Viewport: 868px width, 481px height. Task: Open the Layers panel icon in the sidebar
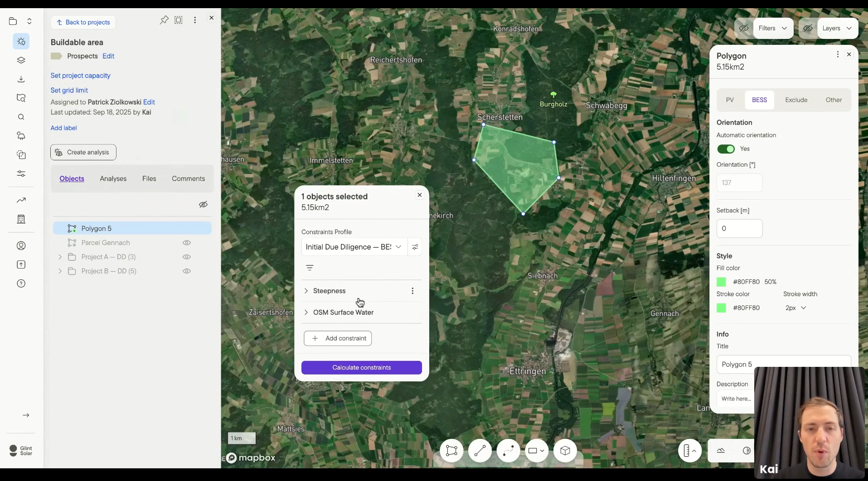tap(21, 60)
